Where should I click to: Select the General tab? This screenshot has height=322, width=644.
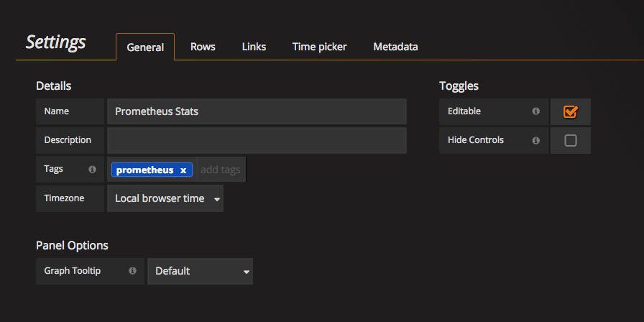pos(145,47)
